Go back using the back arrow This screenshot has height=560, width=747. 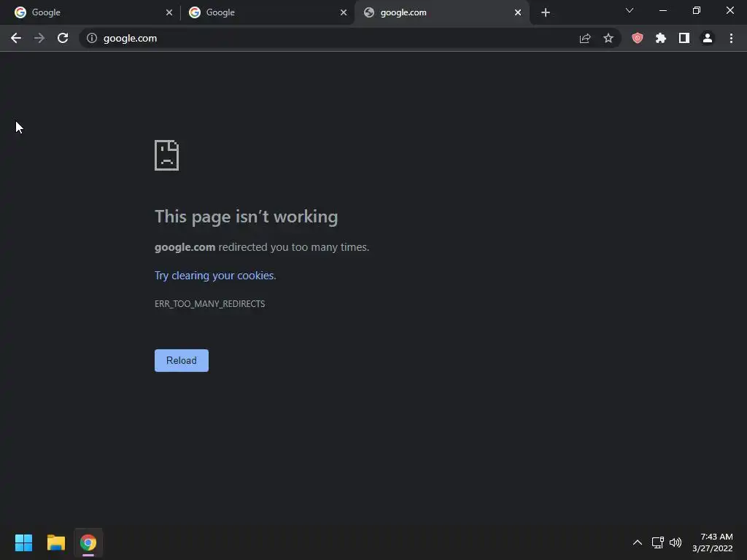click(16, 38)
